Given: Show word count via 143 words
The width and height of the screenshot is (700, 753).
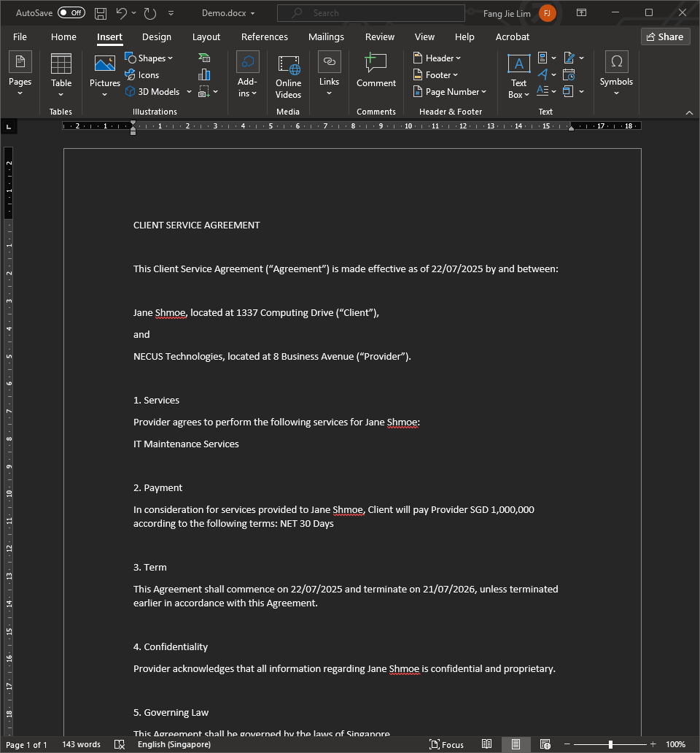Looking at the screenshot, I should tap(81, 744).
